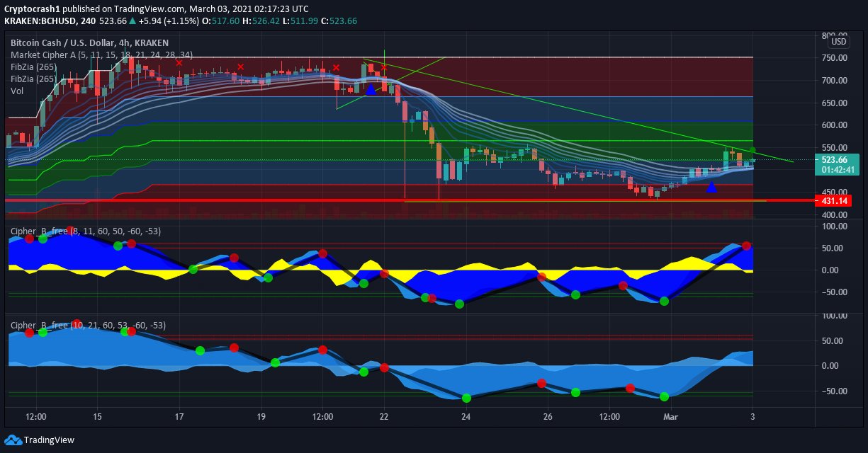Image resolution: width=868 pixels, height=453 pixels.
Task: Click the -50.00 label in lower Cipher B pane
Action: [x=833, y=391]
